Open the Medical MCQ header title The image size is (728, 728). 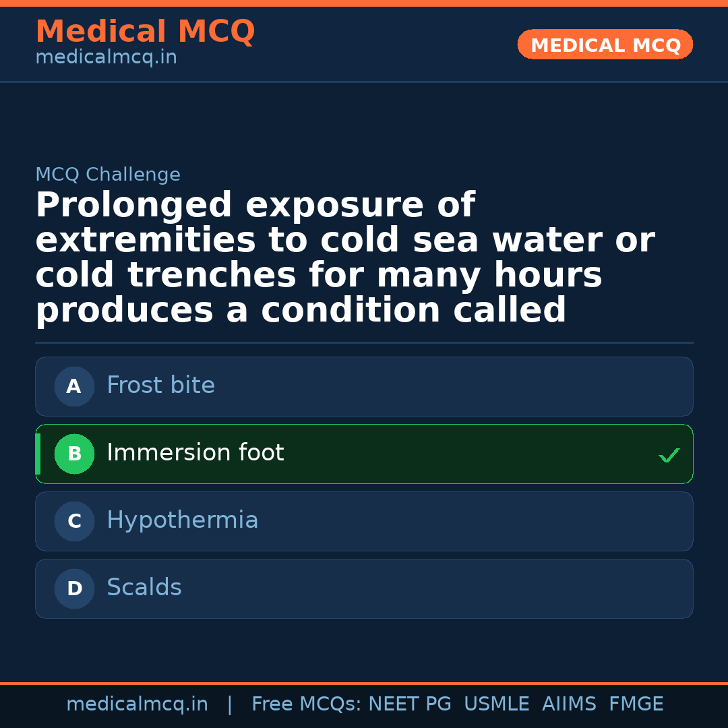[x=145, y=32]
